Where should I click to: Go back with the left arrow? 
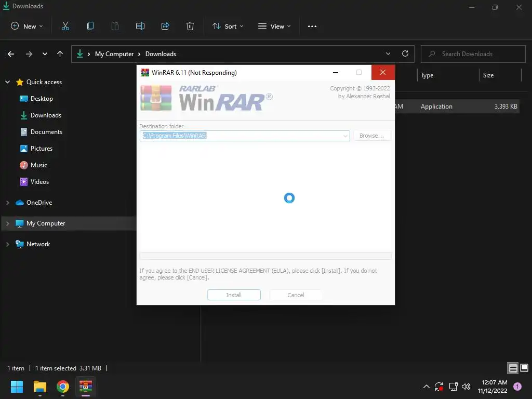point(11,54)
